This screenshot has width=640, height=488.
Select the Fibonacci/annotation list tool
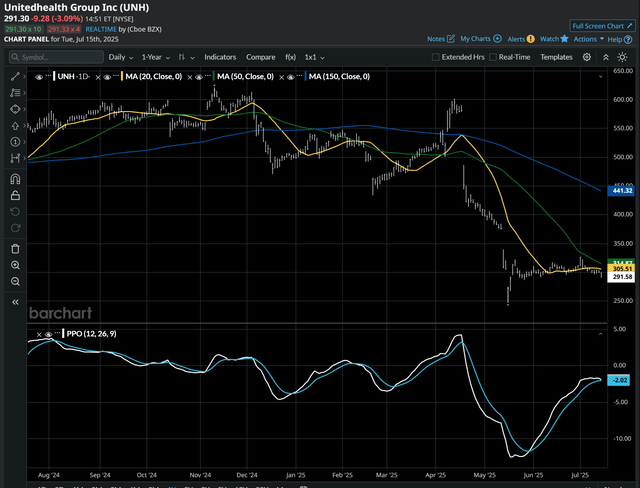(x=15, y=93)
